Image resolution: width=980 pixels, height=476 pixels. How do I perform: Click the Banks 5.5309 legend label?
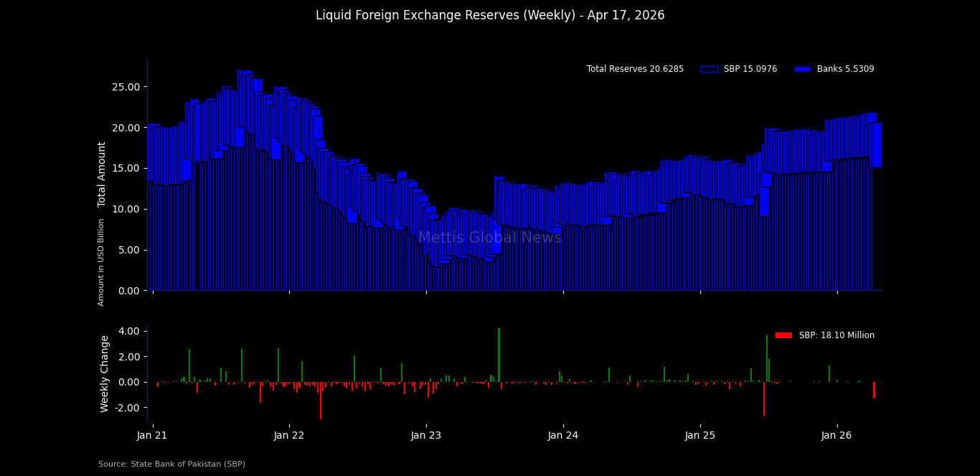click(845, 70)
